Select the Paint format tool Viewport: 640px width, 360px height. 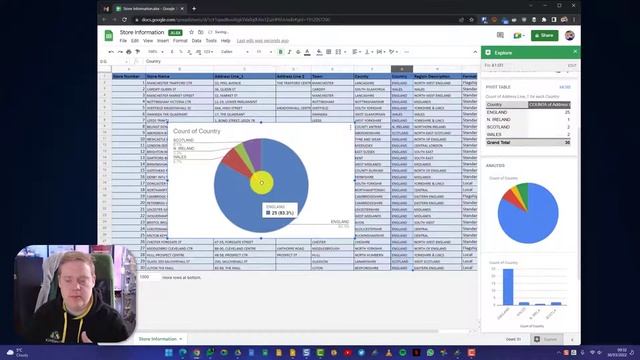pos(138,52)
